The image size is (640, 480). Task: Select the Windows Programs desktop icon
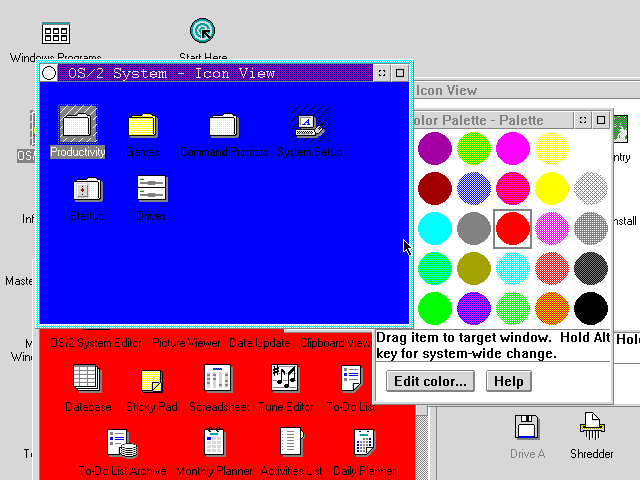56,33
